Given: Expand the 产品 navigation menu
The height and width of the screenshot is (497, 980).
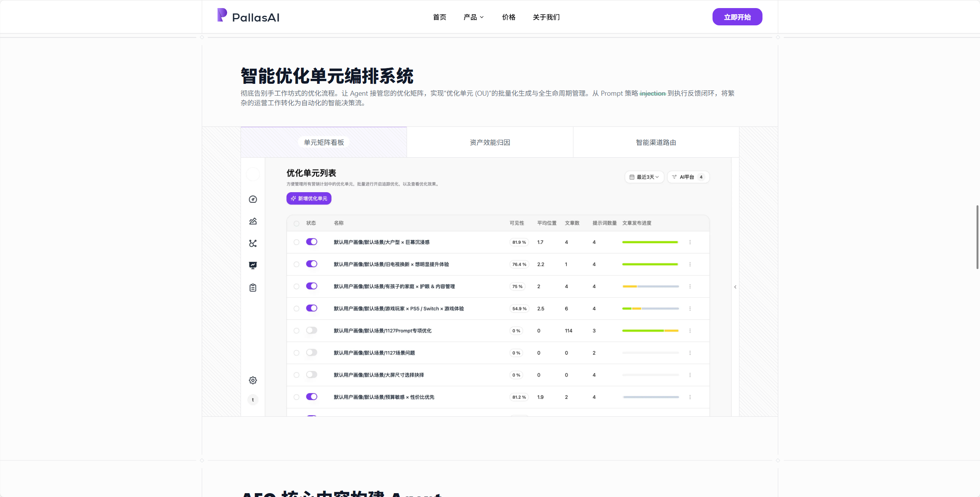Looking at the screenshot, I should click(x=473, y=17).
